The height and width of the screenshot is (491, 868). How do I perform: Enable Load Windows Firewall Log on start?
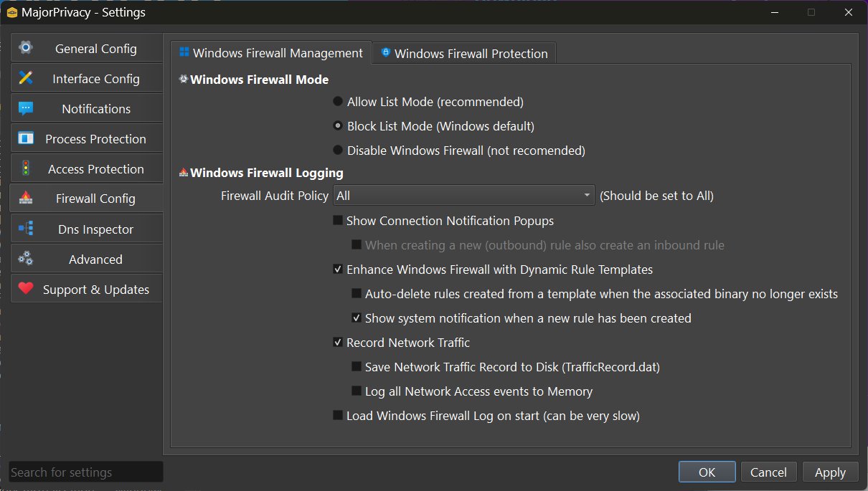(486, 416)
